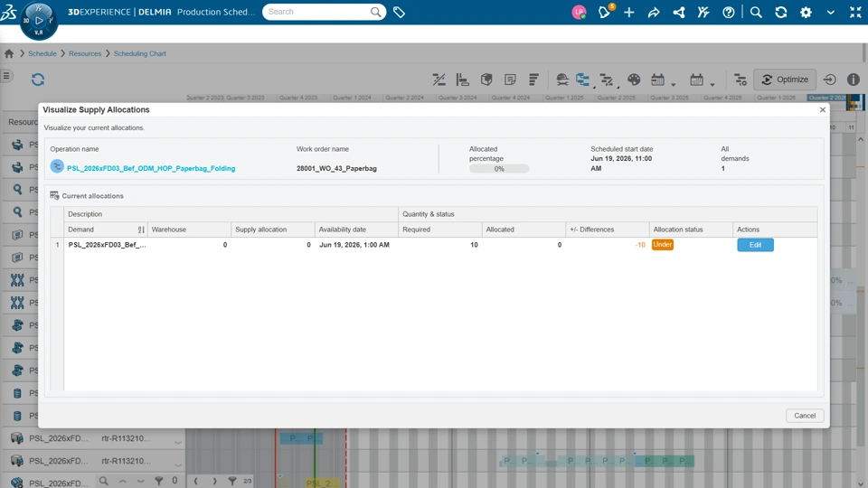Click the note page toolbar icon

click(x=510, y=80)
